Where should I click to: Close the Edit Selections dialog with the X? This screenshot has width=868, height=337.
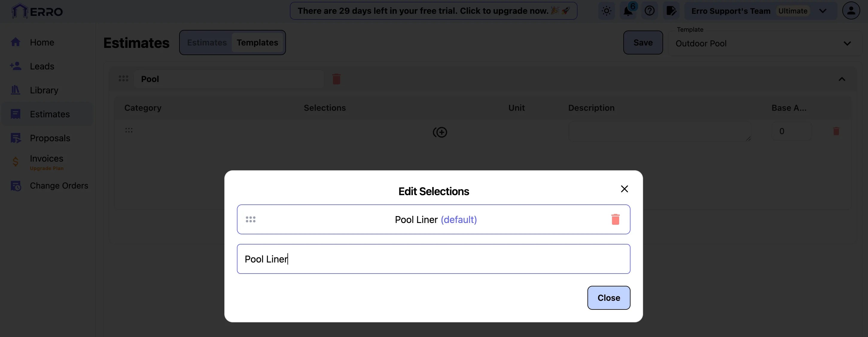click(624, 189)
